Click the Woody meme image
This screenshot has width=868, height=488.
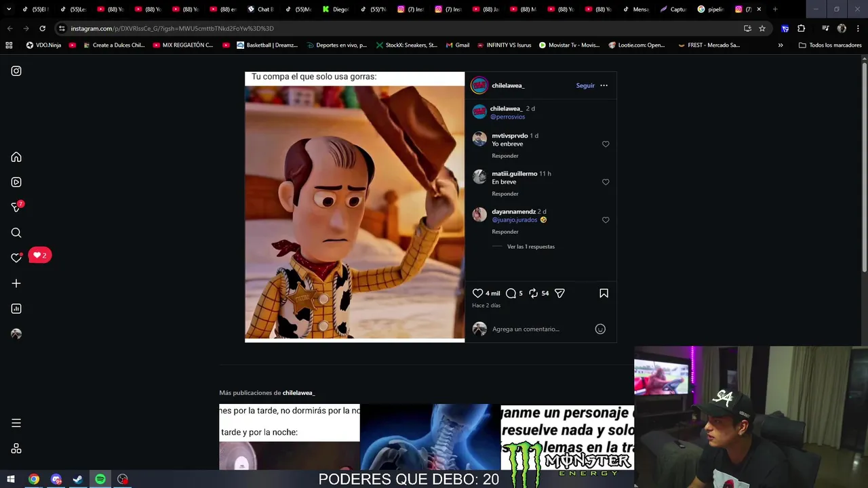(355, 207)
